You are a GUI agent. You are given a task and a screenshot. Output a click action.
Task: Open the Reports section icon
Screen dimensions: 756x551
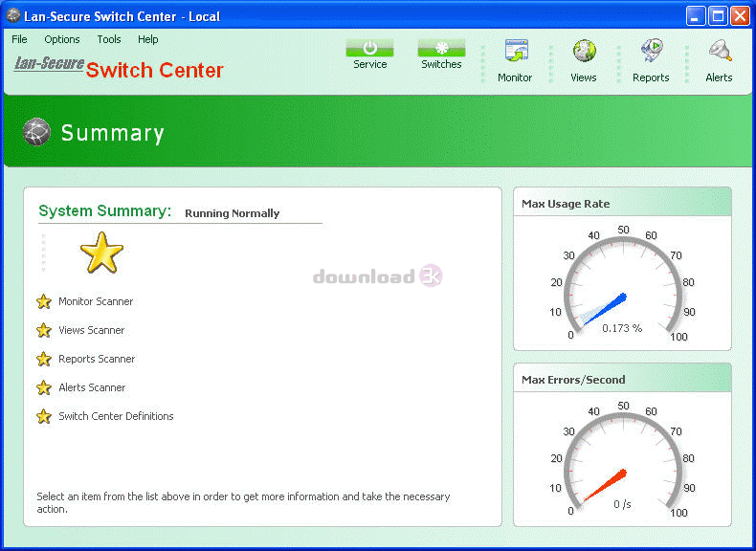click(x=652, y=51)
